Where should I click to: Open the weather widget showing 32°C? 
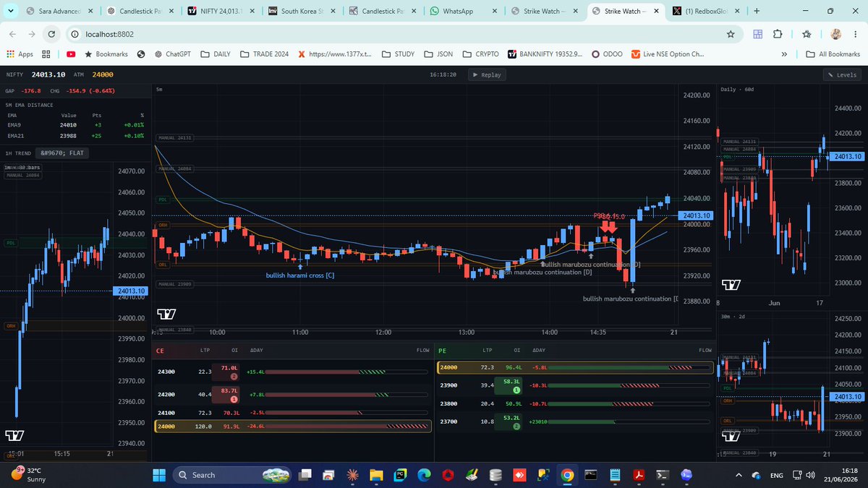pos(30,474)
